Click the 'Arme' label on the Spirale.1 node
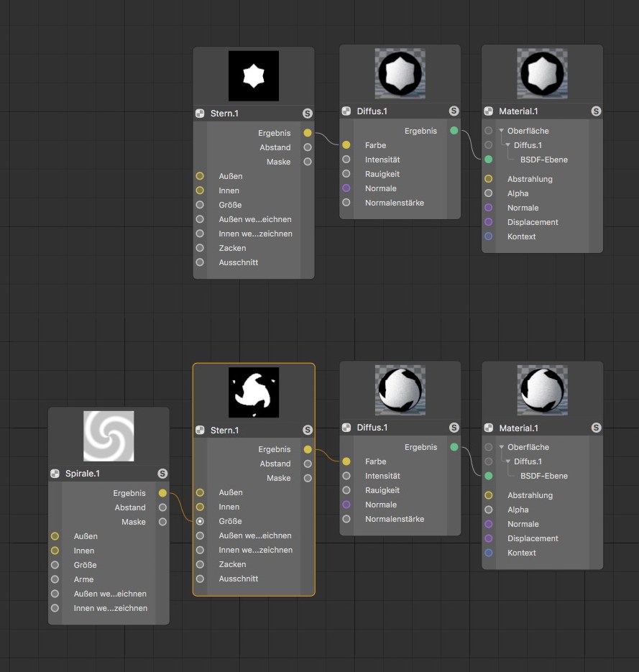This screenshot has width=639, height=672. pos(83,579)
